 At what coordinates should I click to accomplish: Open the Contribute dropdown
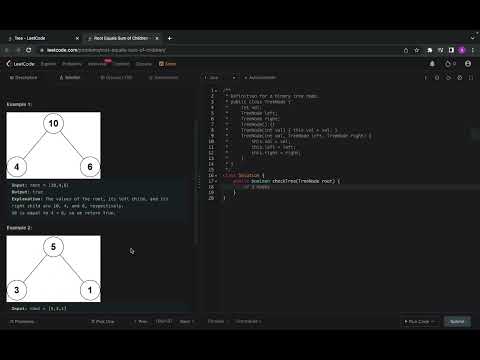point(248,321)
